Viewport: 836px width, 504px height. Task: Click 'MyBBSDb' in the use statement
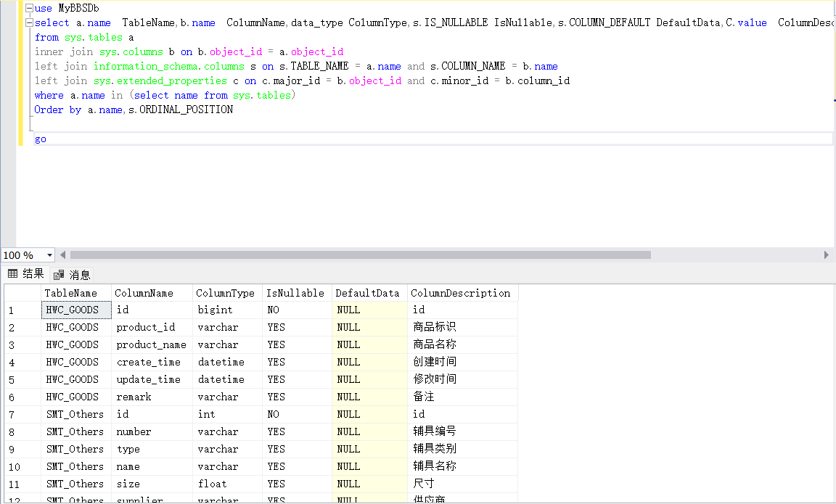(78, 9)
